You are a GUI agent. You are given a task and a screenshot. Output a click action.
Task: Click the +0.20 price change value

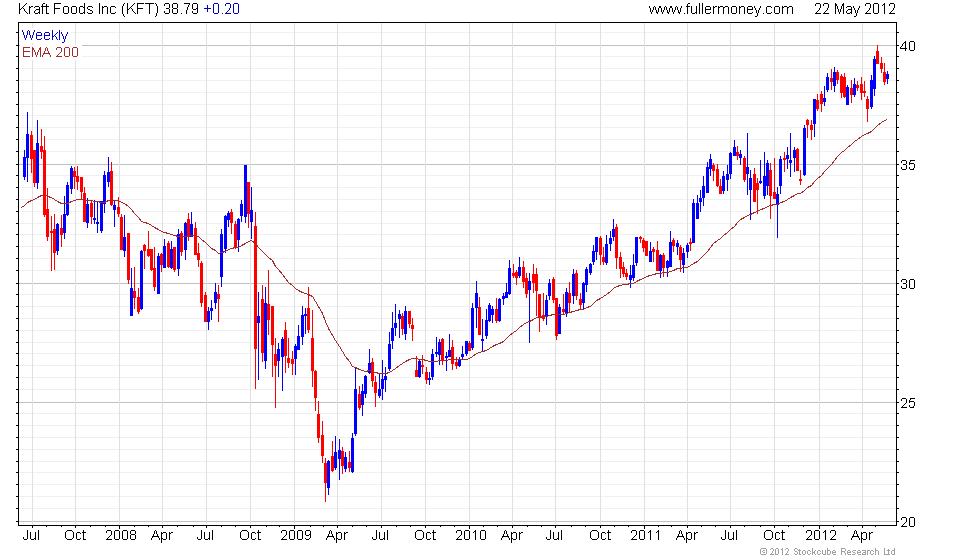coord(221,9)
